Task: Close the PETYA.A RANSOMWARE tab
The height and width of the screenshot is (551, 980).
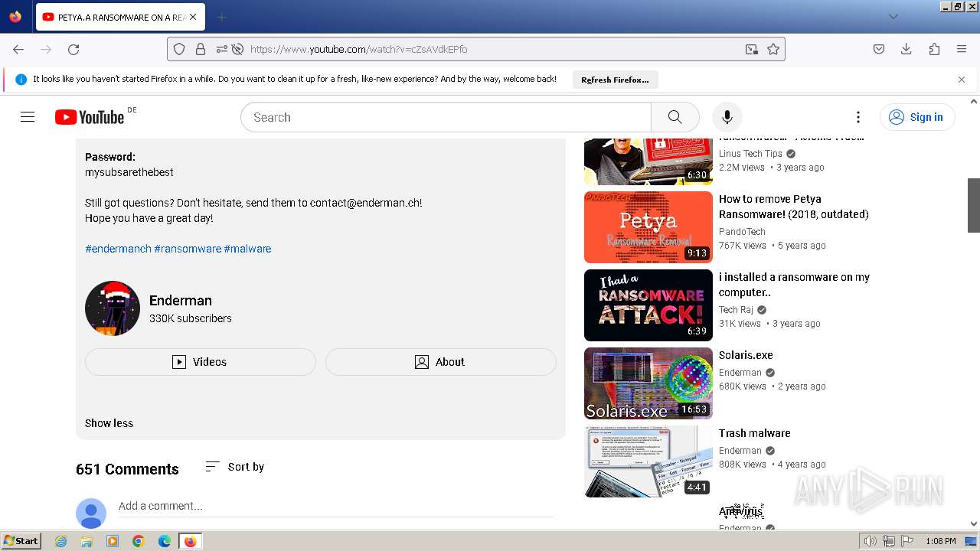Action: [x=192, y=17]
